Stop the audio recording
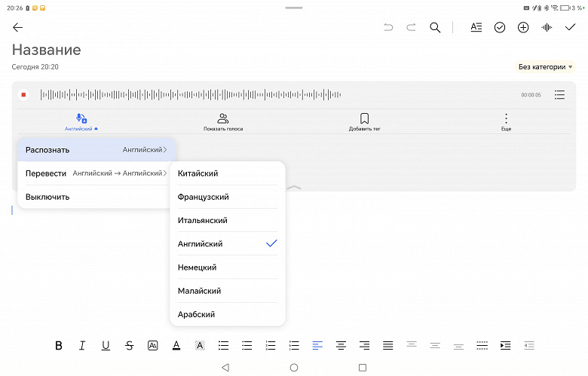Viewport: 588px width, 376px height. click(23, 95)
